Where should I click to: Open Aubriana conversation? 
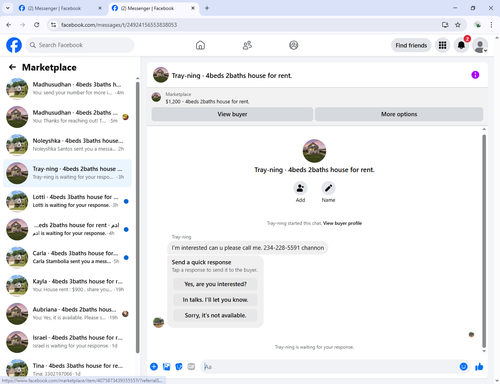67,314
